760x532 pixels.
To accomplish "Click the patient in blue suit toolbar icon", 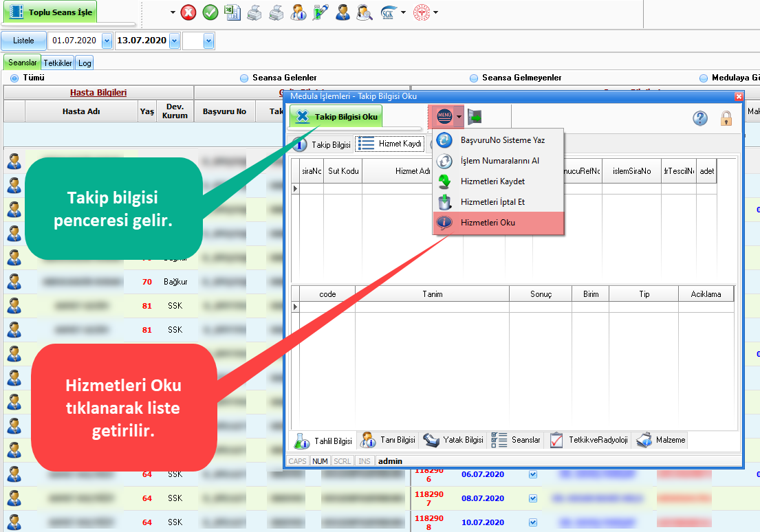I will point(343,12).
